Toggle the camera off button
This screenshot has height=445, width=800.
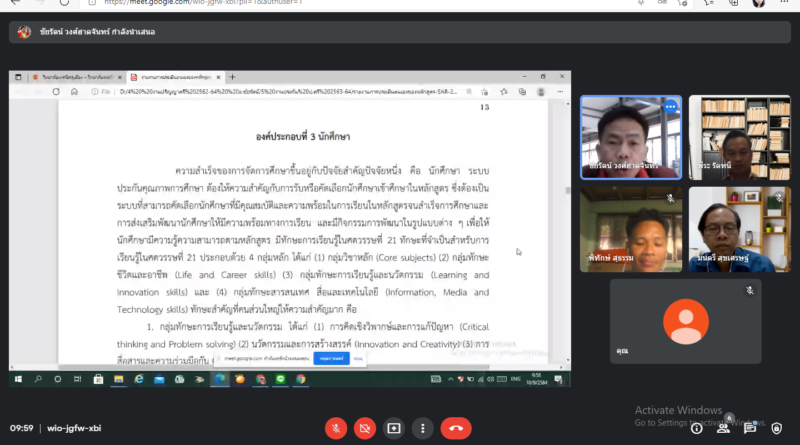366,428
